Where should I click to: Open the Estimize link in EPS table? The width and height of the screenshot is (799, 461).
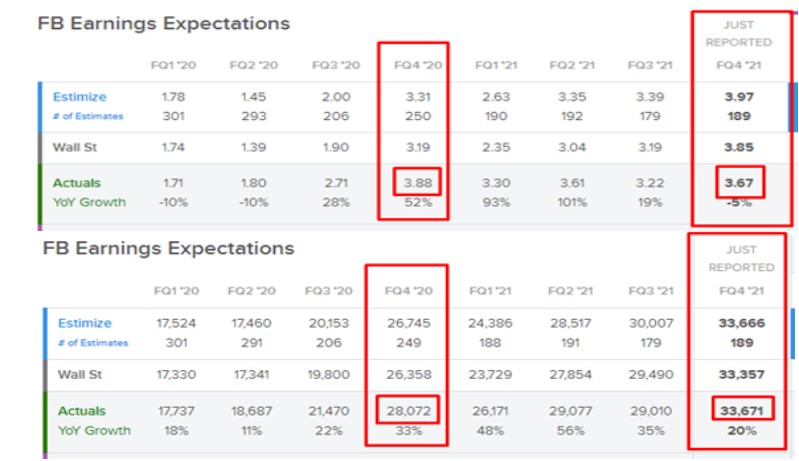[79, 97]
